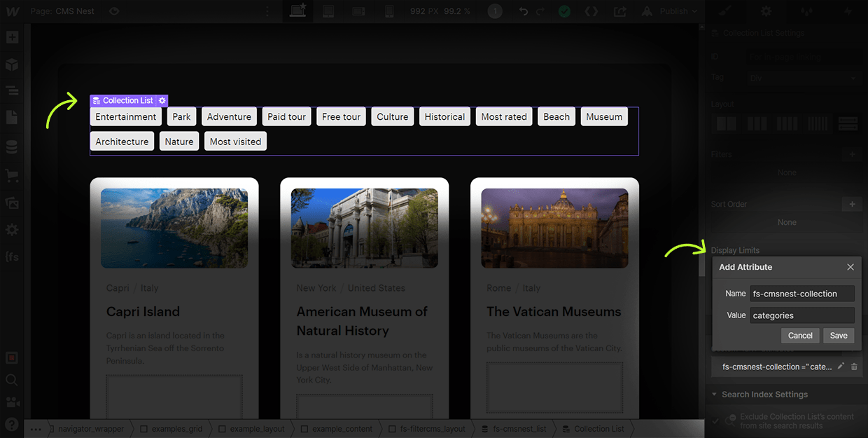Viewport: 868px width, 438px height.
Task: Open the Pages panel
Action: (12, 117)
